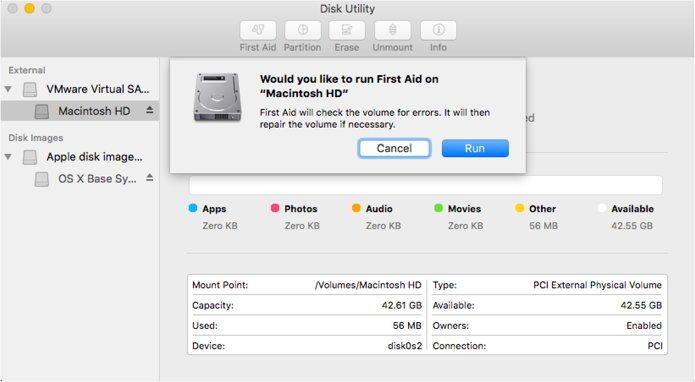
Task: Click the VMware Virtual SATA disk icon
Action: [x=30, y=89]
